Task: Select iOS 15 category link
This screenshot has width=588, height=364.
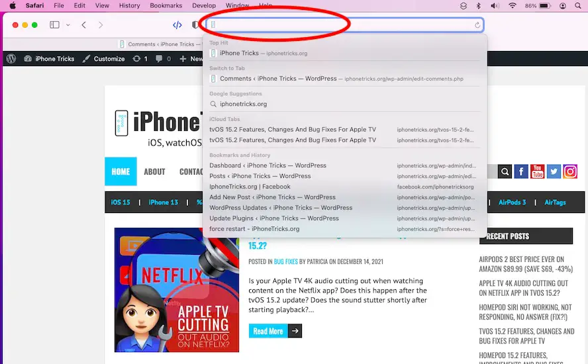Action: (x=121, y=203)
